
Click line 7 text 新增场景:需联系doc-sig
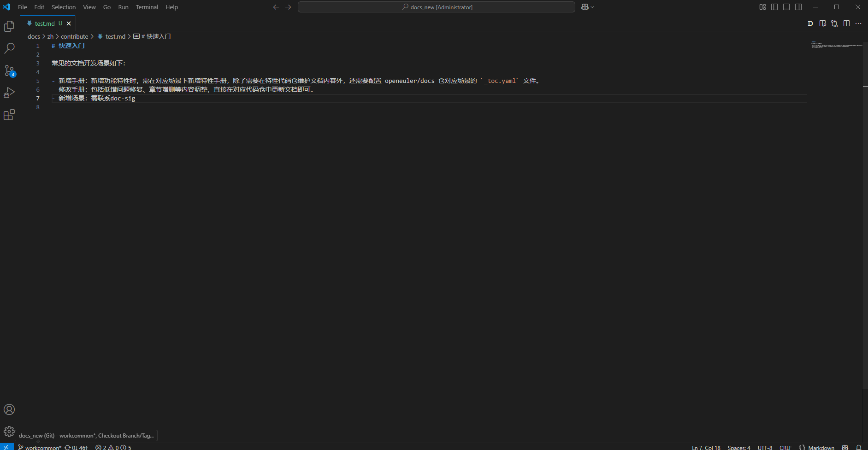(97, 98)
